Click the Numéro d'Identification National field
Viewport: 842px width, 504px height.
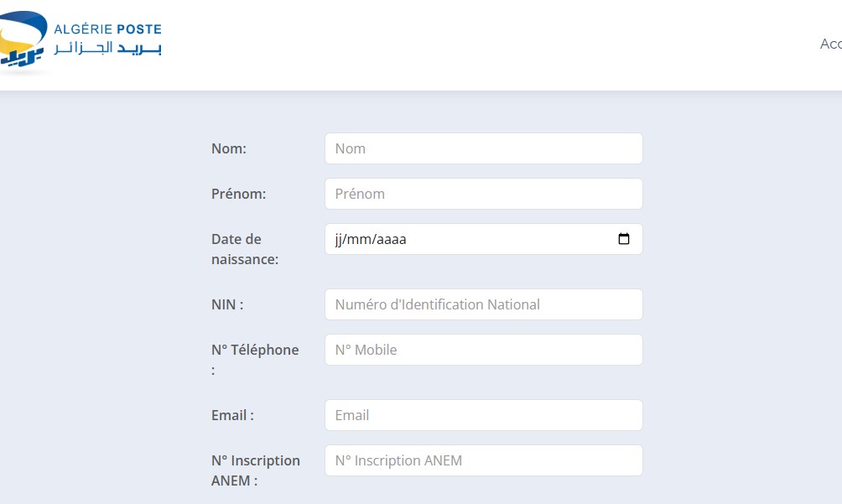pyautogui.click(x=483, y=304)
